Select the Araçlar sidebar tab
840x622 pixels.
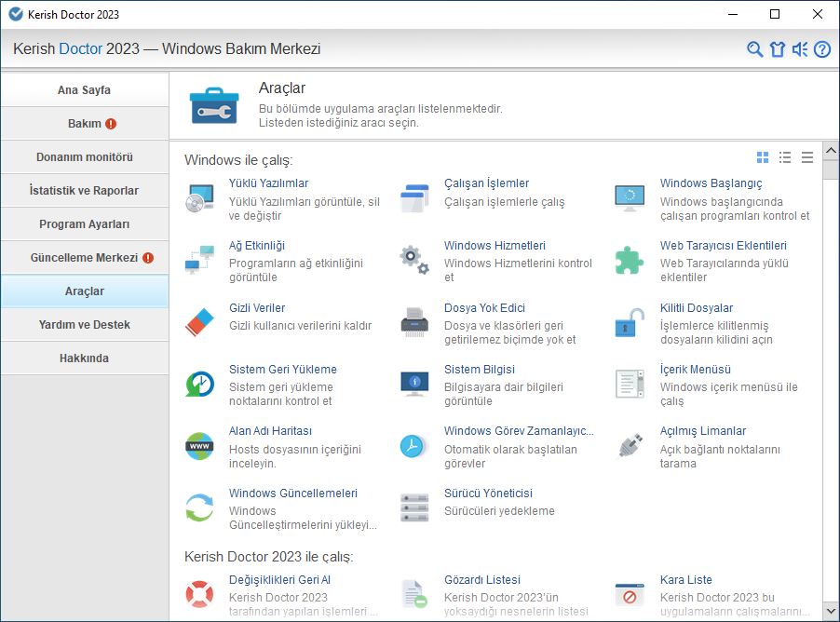coord(85,291)
